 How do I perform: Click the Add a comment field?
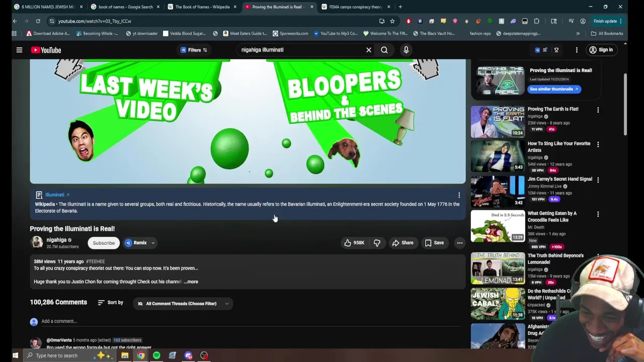point(252,321)
